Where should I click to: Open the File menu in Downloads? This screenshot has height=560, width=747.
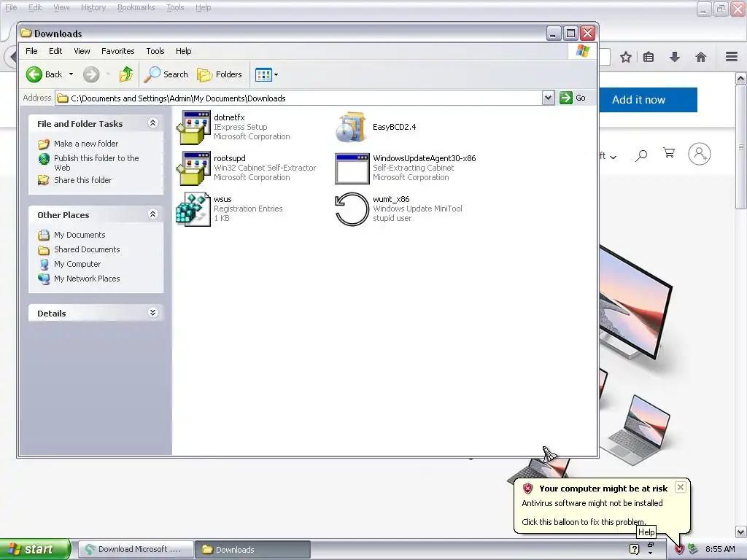click(31, 51)
